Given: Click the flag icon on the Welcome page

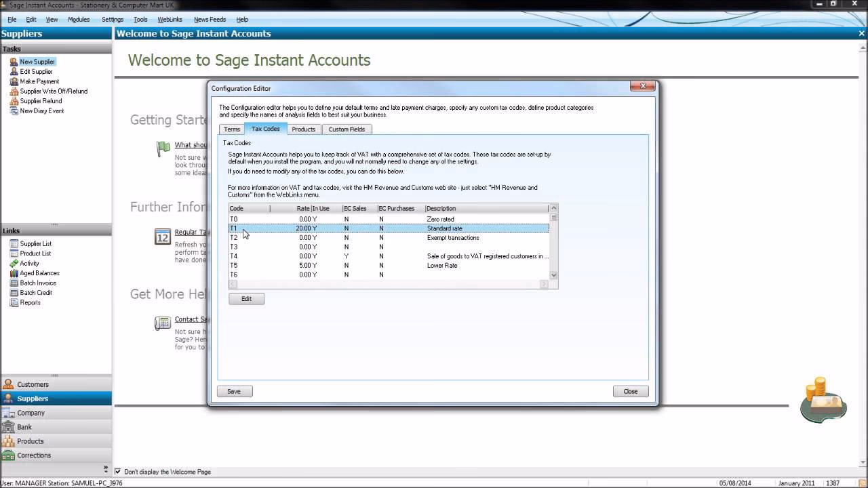Looking at the screenshot, I should (x=163, y=148).
